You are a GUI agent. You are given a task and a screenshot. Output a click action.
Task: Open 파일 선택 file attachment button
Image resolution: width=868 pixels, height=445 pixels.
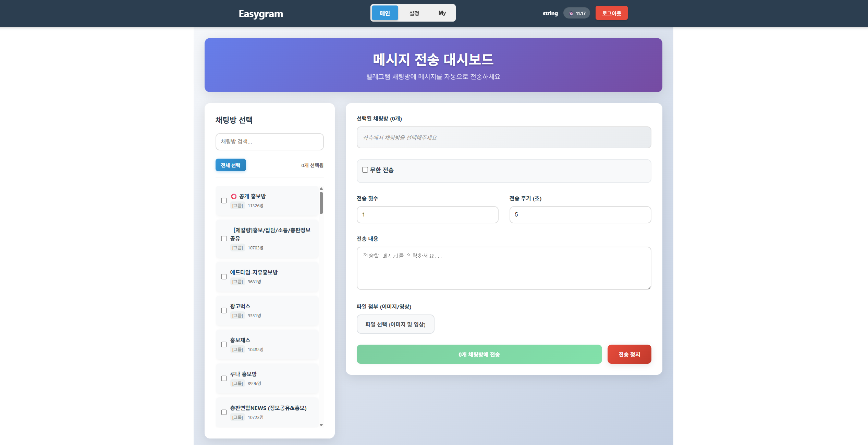pyautogui.click(x=395, y=324)
